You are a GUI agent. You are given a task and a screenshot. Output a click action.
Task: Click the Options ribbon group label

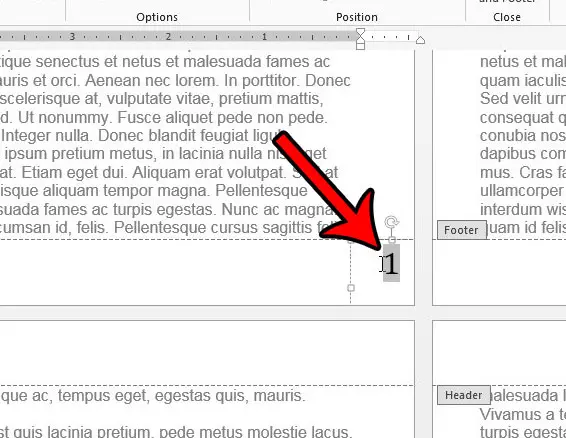pyautogui.click(x=157, y=17)
